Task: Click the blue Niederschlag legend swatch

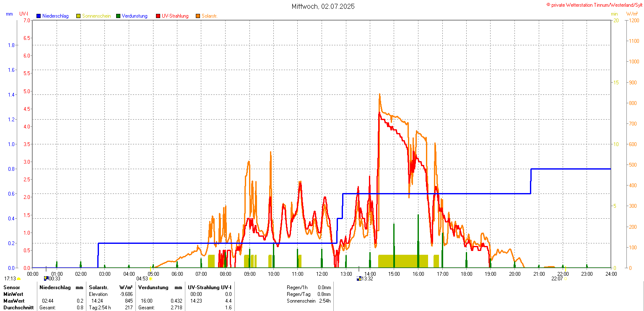Action: coord(39,16)
